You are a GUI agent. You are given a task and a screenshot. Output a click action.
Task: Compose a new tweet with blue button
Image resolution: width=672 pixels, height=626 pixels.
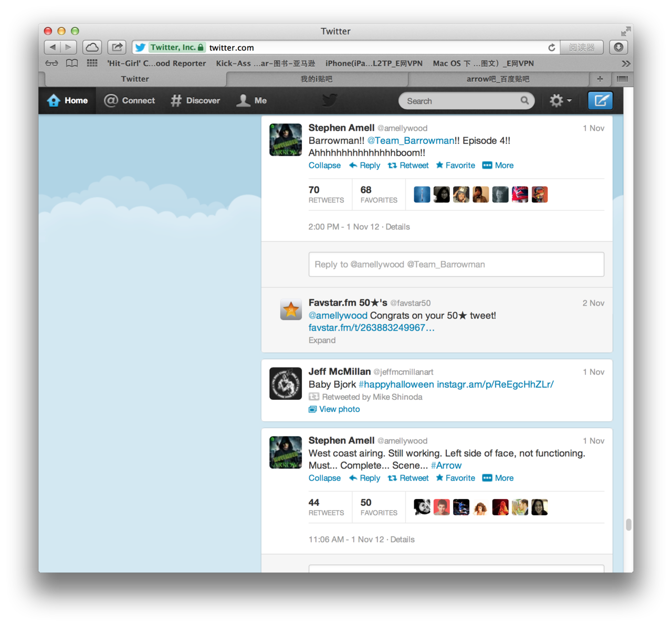(600, 101)
